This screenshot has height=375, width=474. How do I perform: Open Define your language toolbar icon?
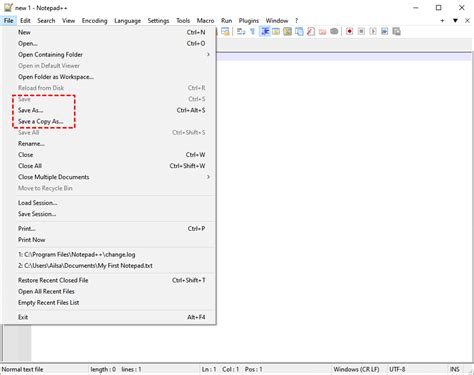(x=276, y=32)
